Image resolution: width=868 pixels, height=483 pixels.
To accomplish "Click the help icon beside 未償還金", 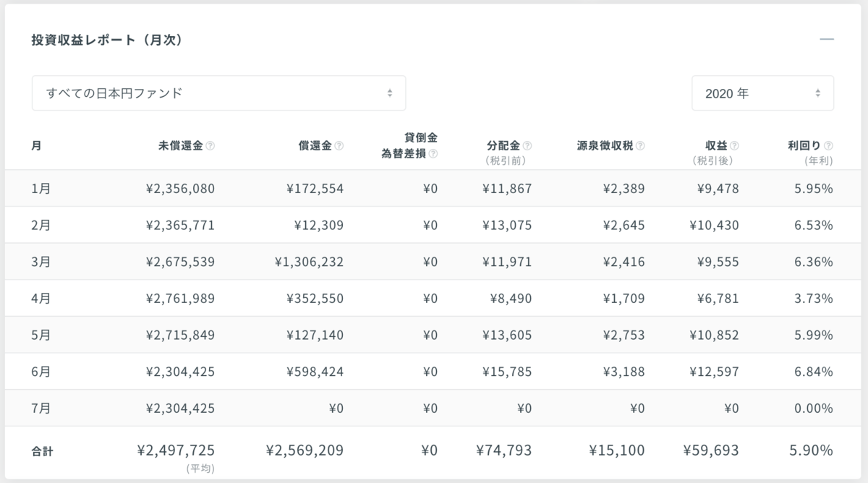I will [210, 145].
